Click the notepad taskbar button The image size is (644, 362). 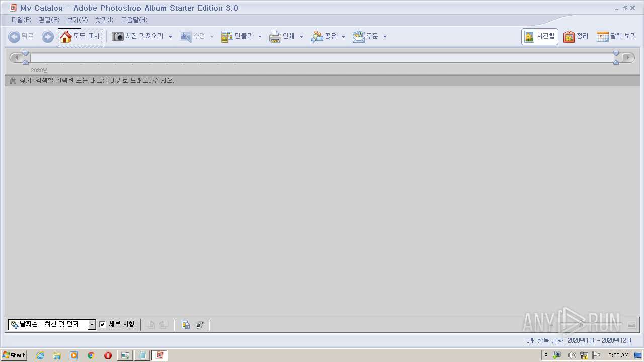tap(142, 355)
